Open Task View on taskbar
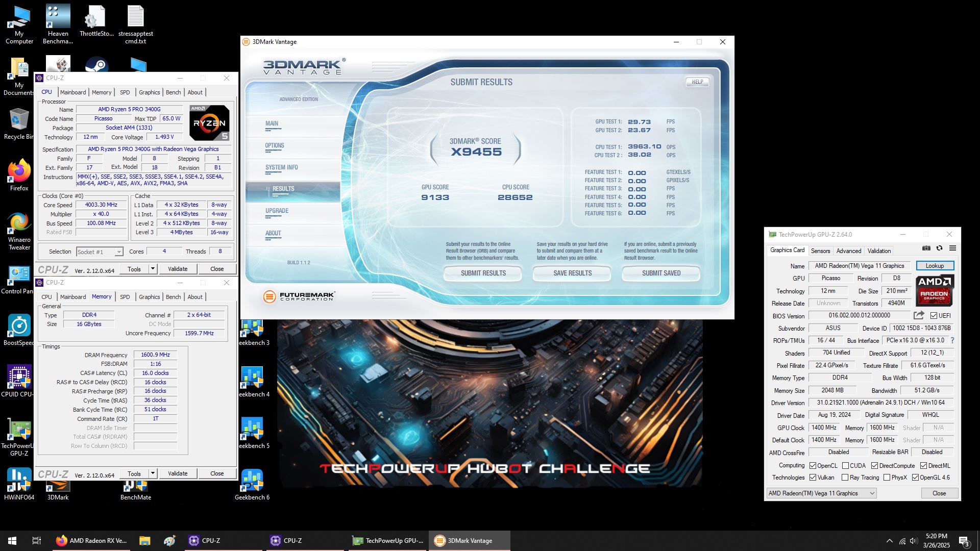This screenshot has width=980, height=551. click(x=37, y=541)
